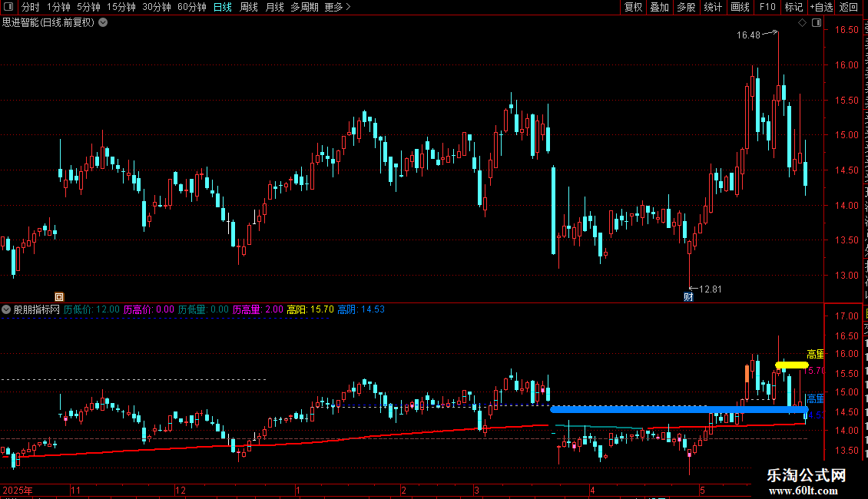Select the 历高价: 0.00 value
868x499 pixels.
click(x=148, y=310)
